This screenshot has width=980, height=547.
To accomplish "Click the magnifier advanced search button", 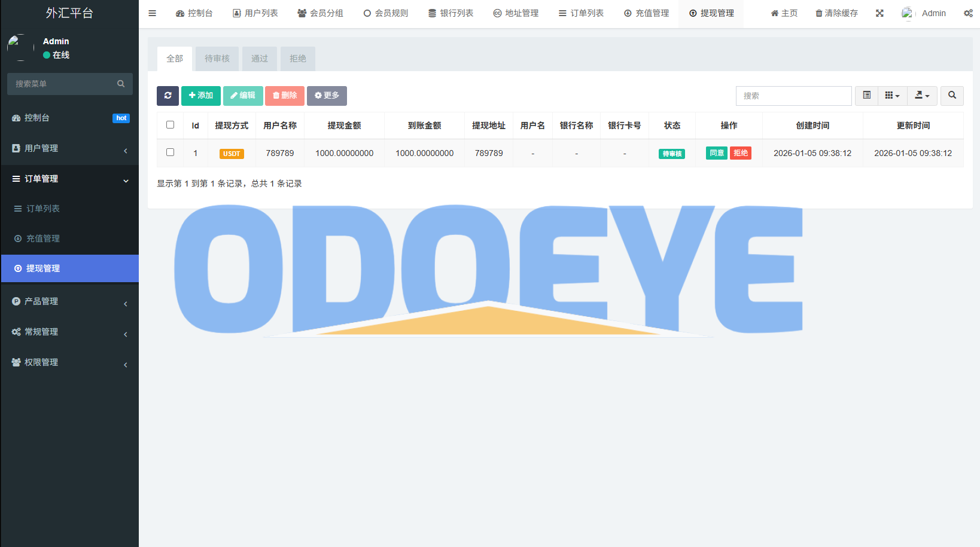I will [952, 96].
